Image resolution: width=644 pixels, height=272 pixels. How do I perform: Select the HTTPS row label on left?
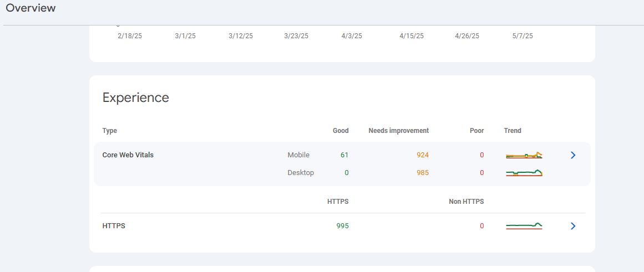pos(114,226)
